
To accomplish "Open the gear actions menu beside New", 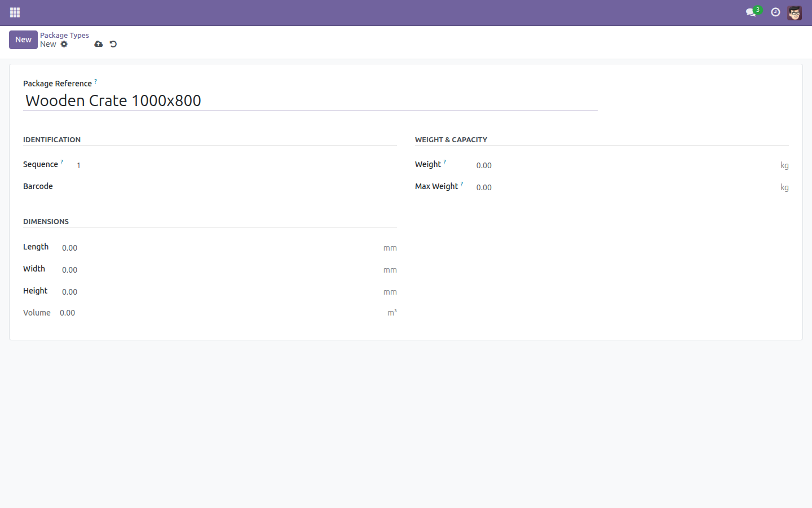I will point(64,44).
